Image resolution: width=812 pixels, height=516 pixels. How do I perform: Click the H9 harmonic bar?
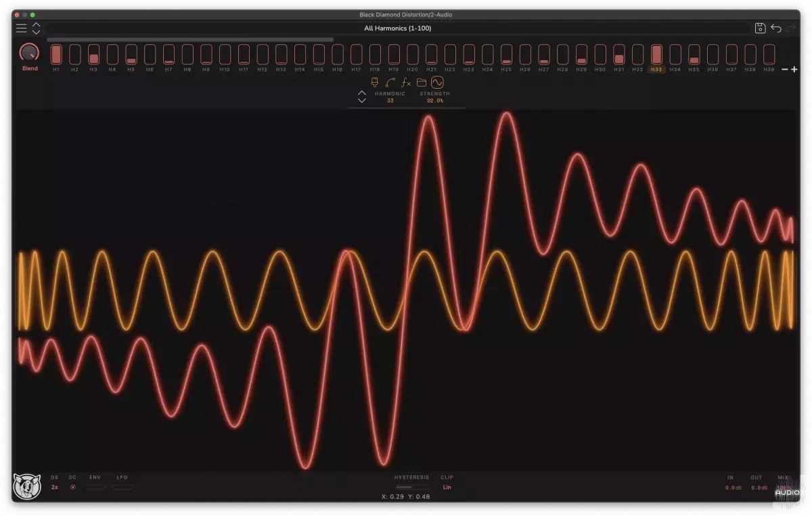[206, 54]
